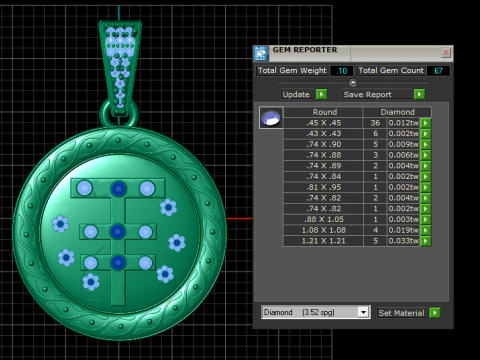The height and width of the screenshot is (360, 480).
Task: Click the count cell showing 36
Action: [x=375, y=123]
